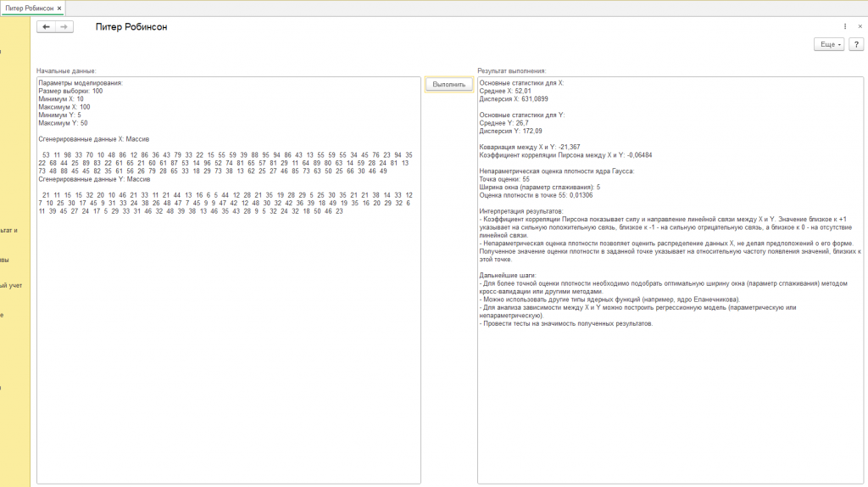Image resolution: width=868 pixels, height=487 pixels.
Task: Click 'Сгенерированные данные Y: Массив' line
Action: tap(93, 179)
